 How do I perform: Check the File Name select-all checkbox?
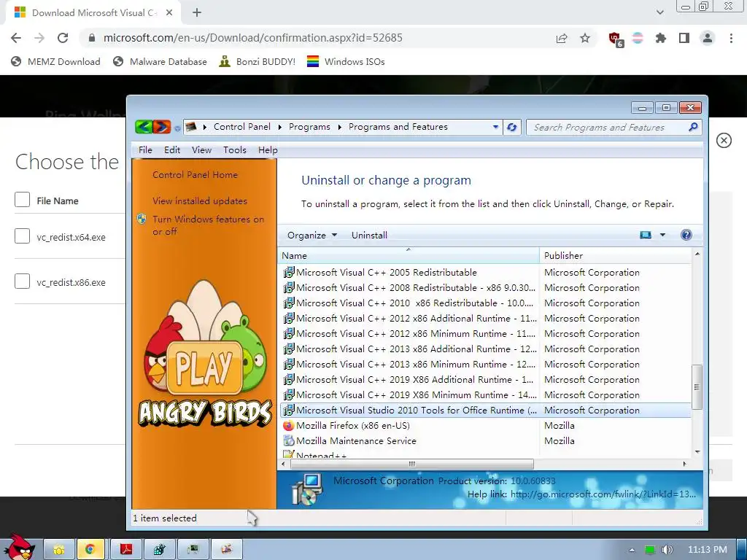coord(22,200)
